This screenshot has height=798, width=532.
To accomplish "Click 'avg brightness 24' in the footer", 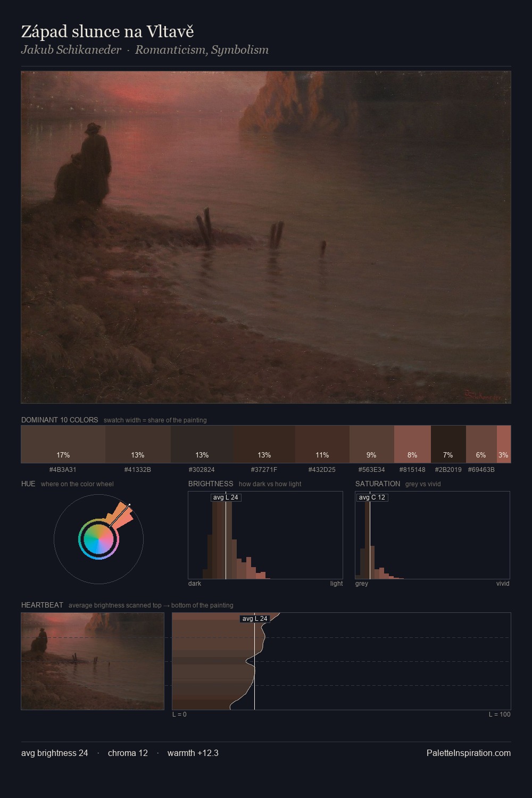I will (55, 753).
